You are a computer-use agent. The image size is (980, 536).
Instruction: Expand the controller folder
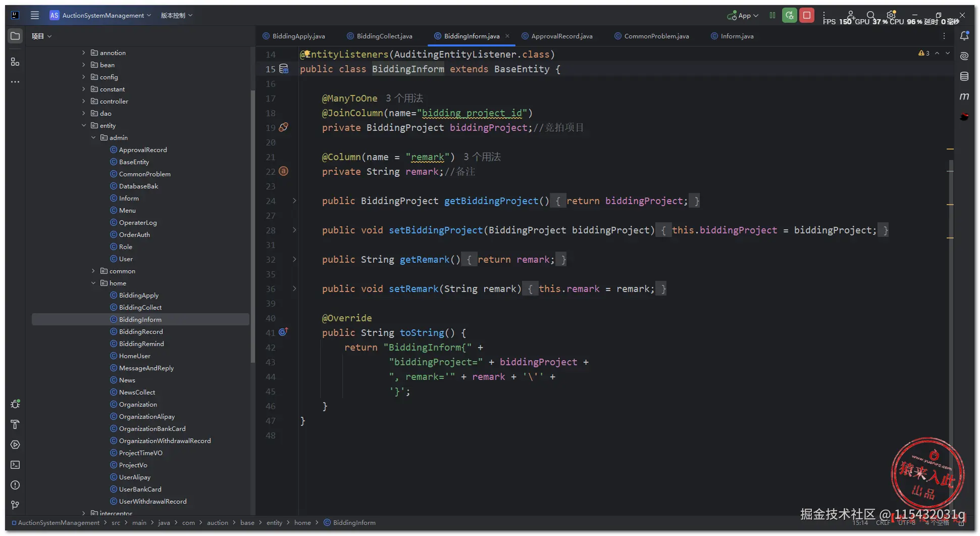tap(84, 101)
